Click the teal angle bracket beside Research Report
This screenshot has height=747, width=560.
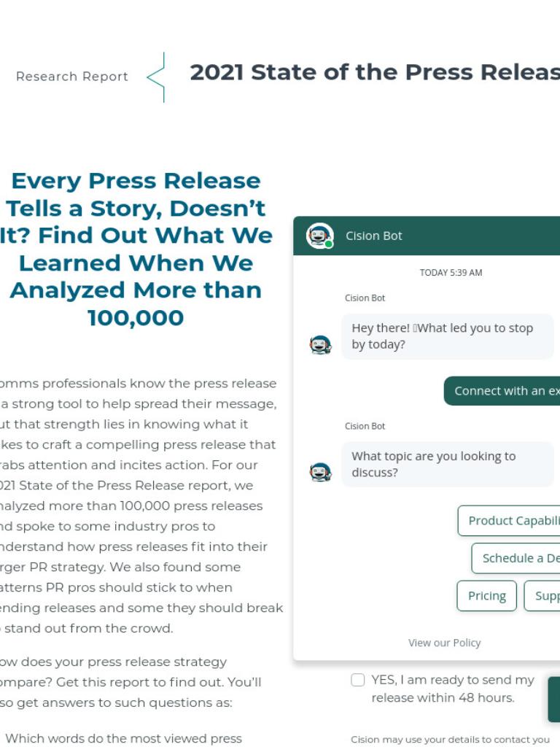click(x=156, y=77)
